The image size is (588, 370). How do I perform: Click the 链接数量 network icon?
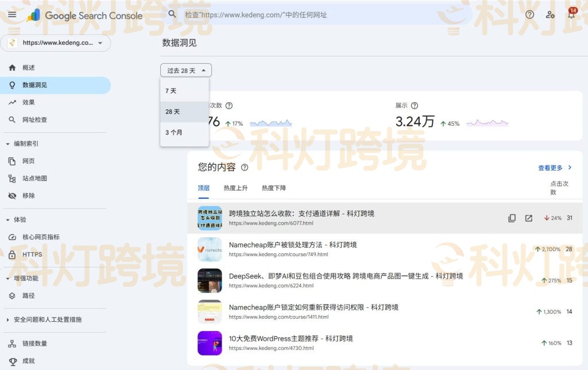tap(12, 344)
